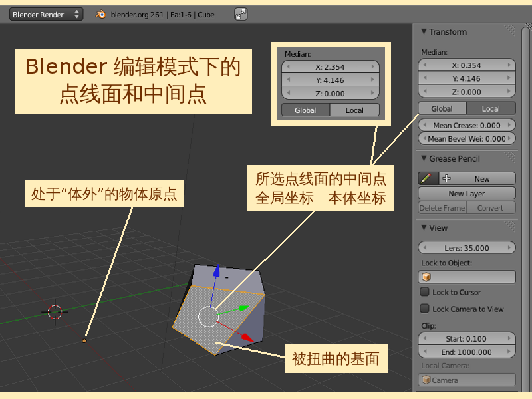532x399 pixels.
Task: Open the Blender Render engine dropdown
Action: tap(46, 15)
